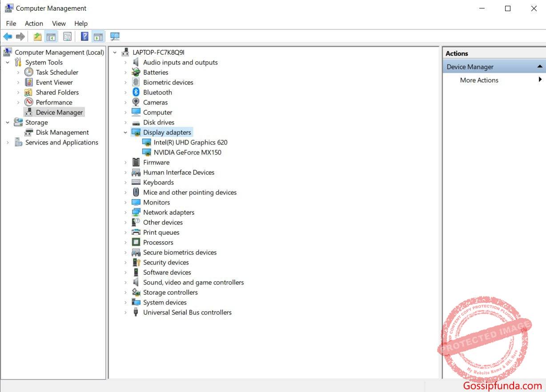Select the Intel(R) UHD Graphics 620 device

190,142
